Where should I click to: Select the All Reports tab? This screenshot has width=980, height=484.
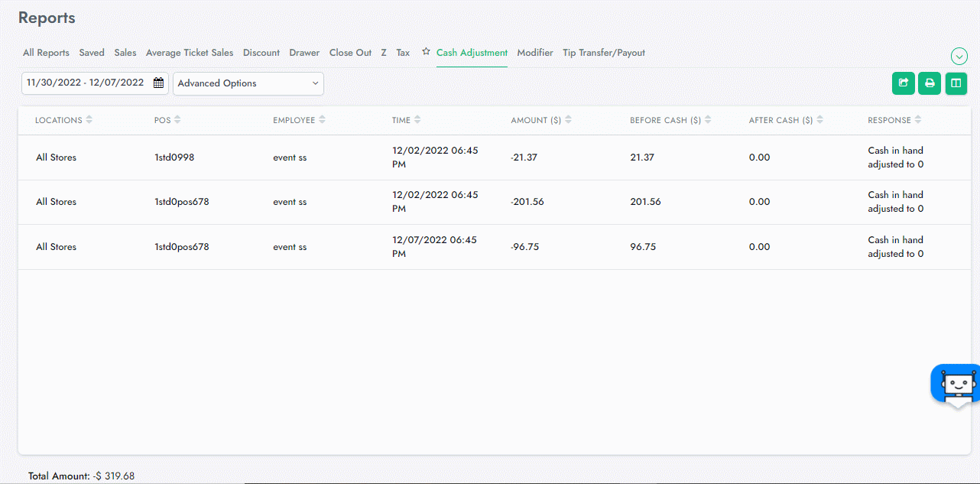tap(46, 53)
